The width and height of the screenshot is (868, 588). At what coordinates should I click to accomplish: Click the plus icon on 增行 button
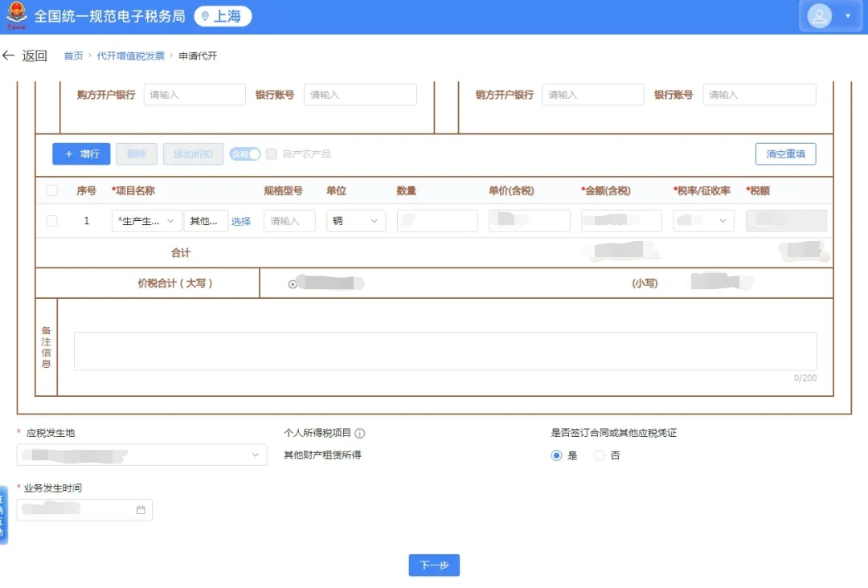tap(68, 153)
